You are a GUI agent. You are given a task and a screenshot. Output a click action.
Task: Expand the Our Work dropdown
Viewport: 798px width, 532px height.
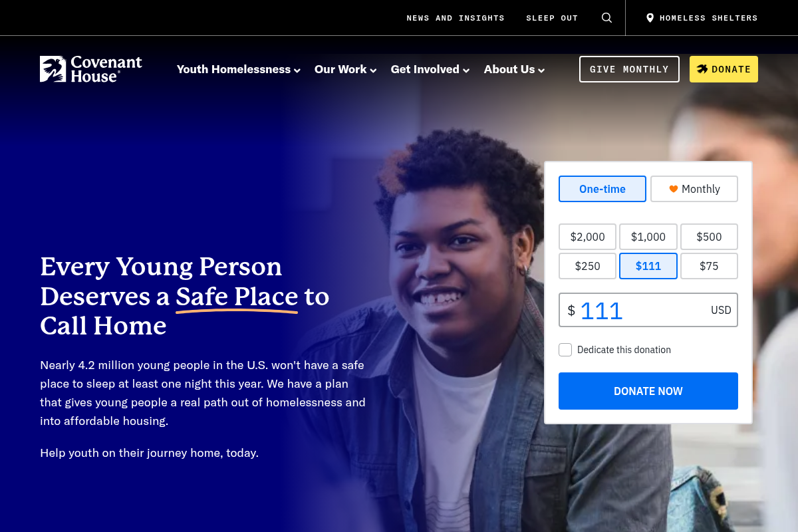(x=346, y=69)
